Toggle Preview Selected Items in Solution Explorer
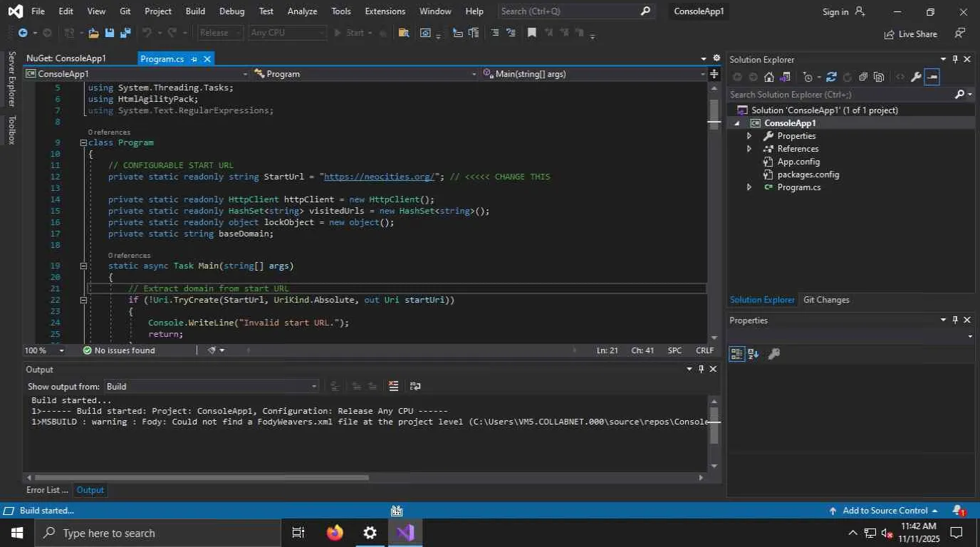 coord(932,77)
